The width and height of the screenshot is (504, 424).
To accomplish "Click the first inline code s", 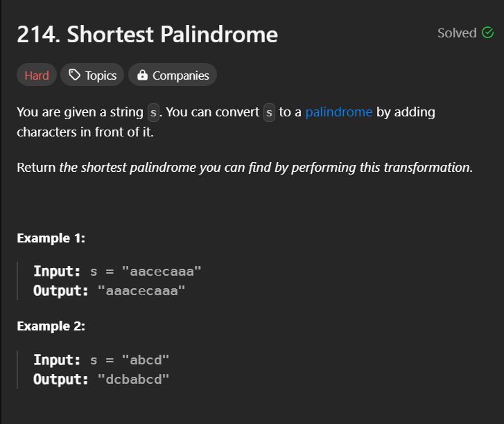I will click(153, 113).
